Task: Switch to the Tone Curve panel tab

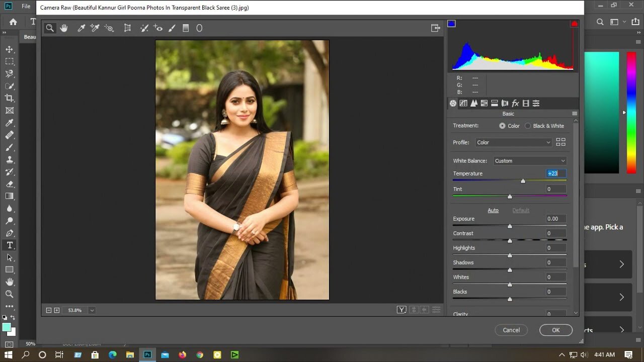Action: [x=463, y=103]
